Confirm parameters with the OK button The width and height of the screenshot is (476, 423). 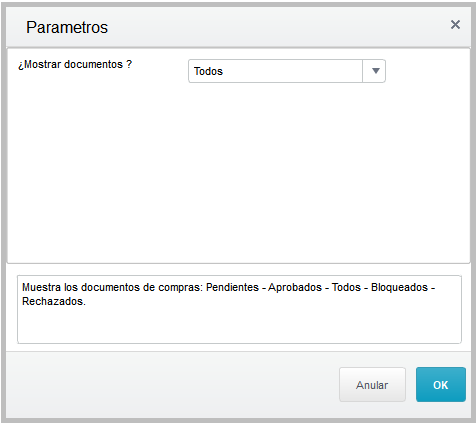(x=441, y=385)
